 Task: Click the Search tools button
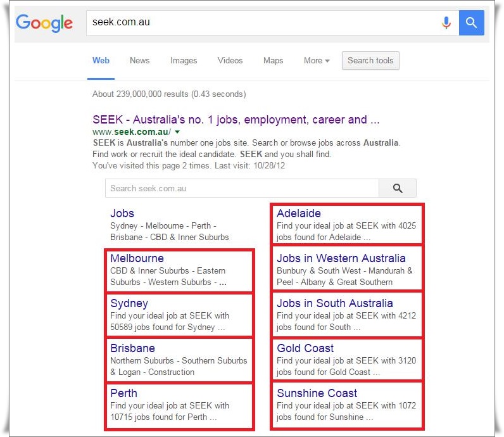click(x=370, y=60)
